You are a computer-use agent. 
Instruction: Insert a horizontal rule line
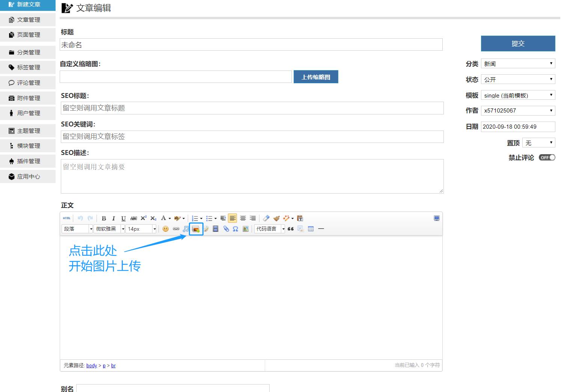tap(321, 229)
